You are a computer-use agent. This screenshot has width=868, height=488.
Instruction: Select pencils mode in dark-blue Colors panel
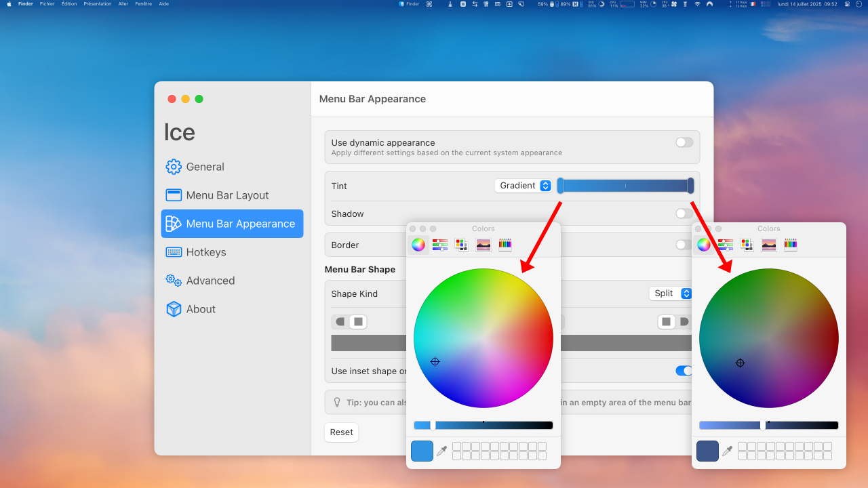[x=791, y=245]
